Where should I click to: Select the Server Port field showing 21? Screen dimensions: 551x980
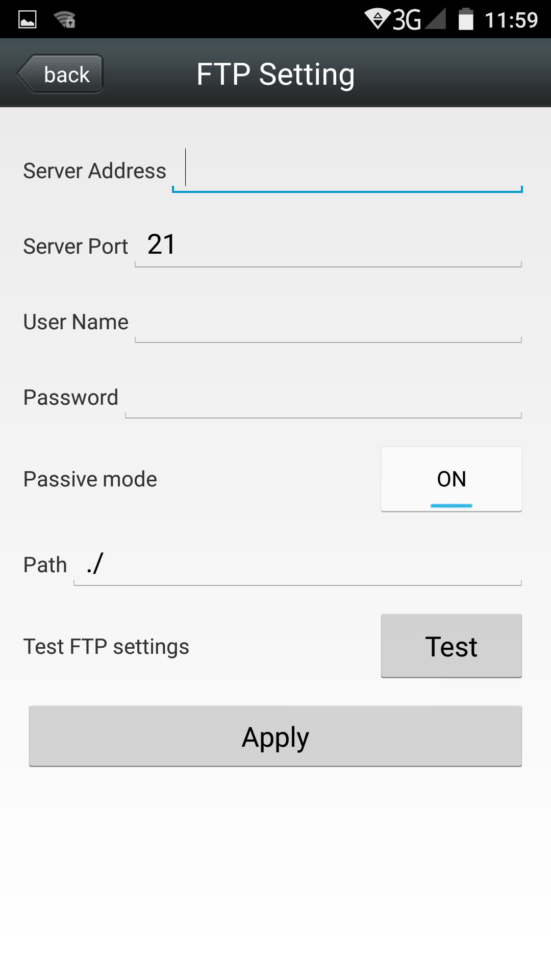point(328,246)
